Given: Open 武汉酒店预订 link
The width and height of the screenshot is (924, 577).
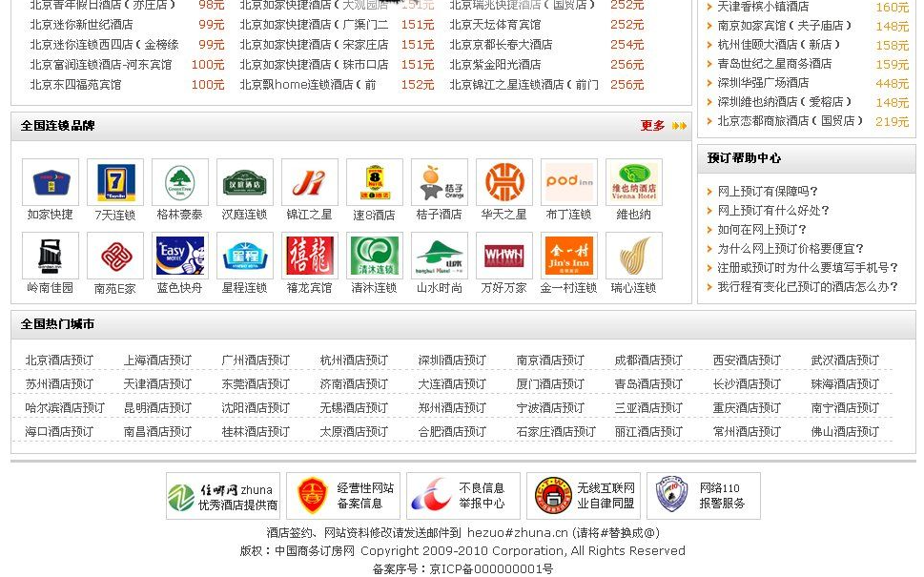Looking at the screenshot, I should click(845, 361).
